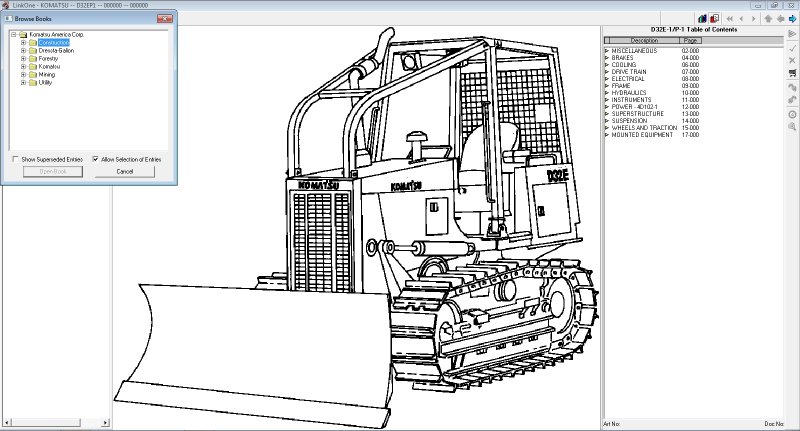
Task: Select the INSTRUMENTS contents entry
Action: point(631,100)
